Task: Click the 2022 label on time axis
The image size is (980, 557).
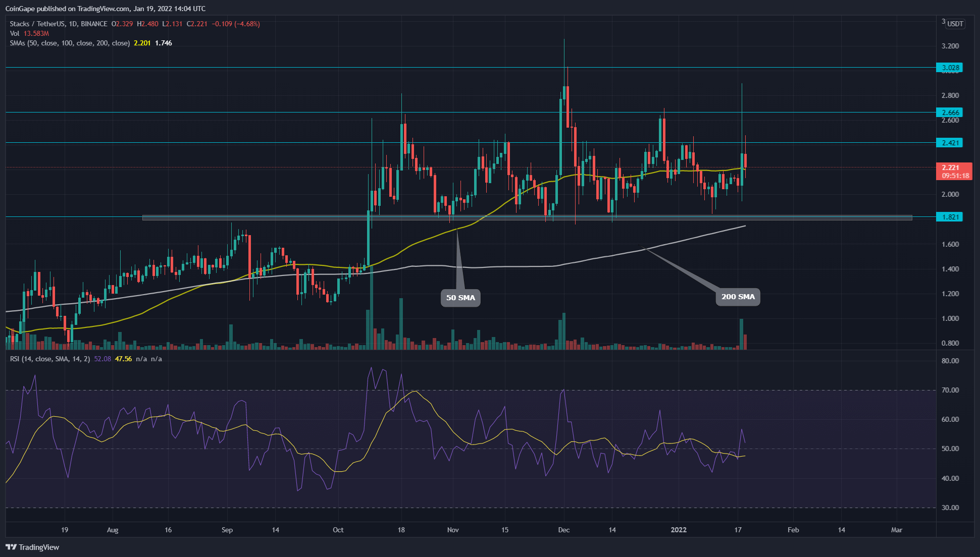Action: pos(678,530)
